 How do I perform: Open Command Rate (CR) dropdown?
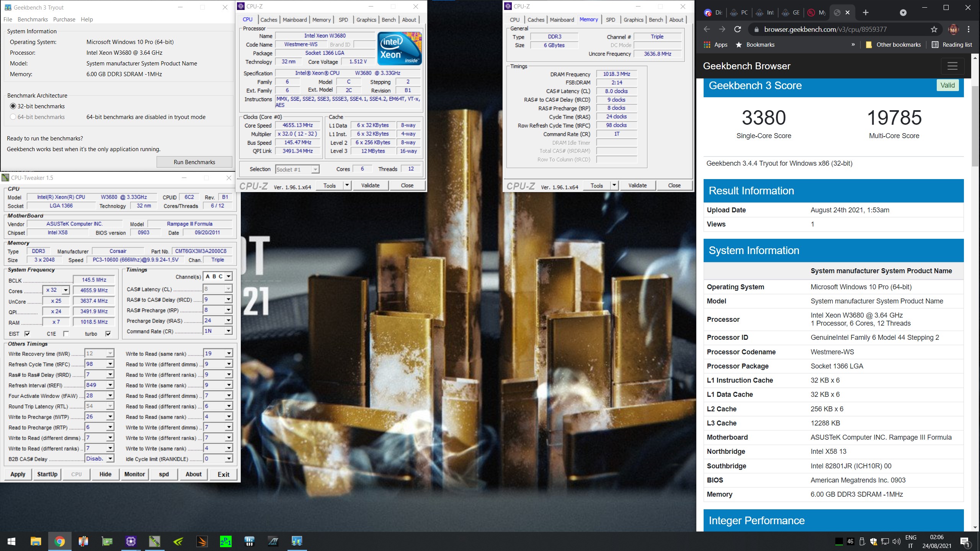tap(229, 331)
